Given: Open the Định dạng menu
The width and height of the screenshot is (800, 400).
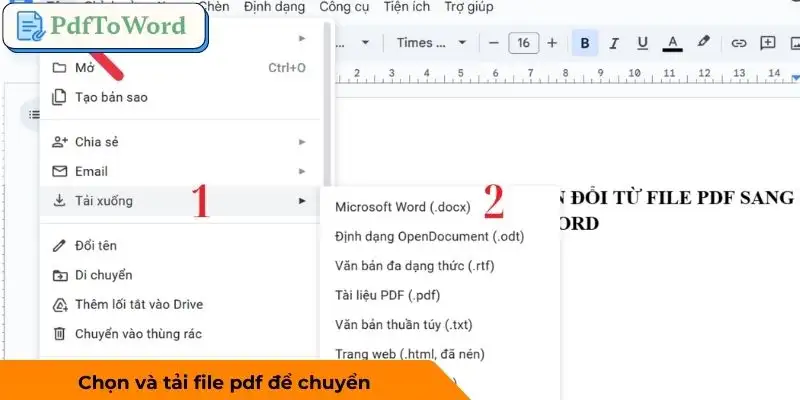Looking at the screenshot, I should point(274,7).
